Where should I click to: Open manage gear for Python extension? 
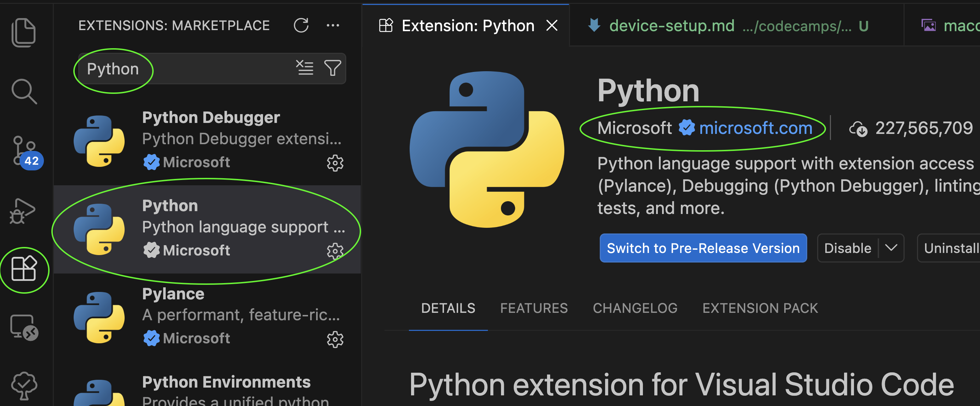[335, 251]
